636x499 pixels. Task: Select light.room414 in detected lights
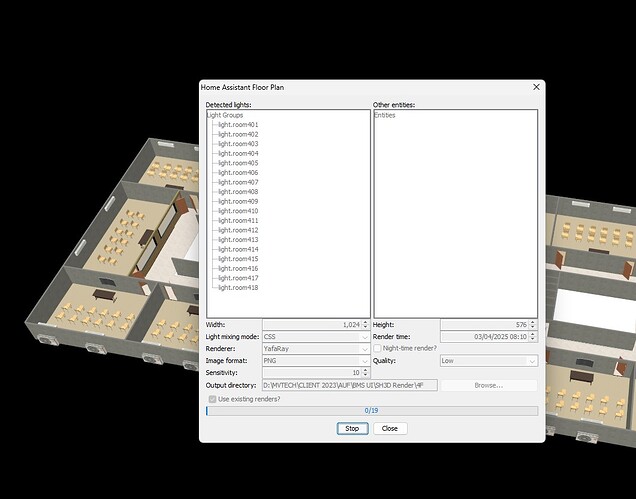(x=238, y=250)
